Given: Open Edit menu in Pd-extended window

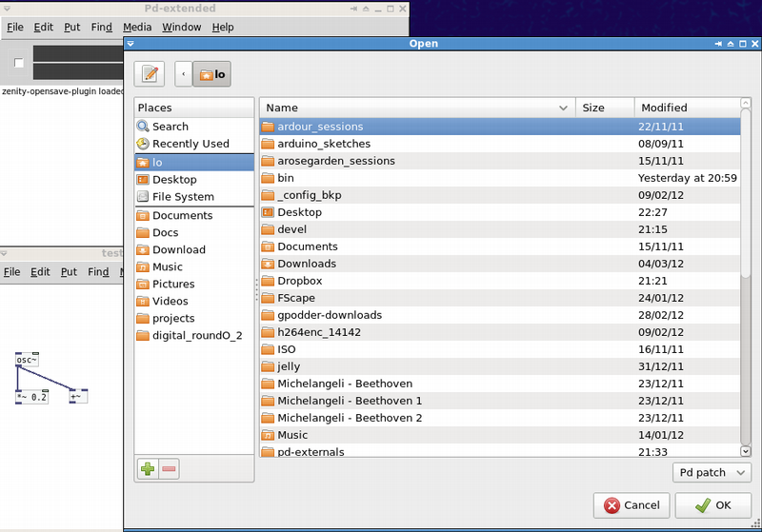Looking at the screenshot, I should (x=43, y=28).
